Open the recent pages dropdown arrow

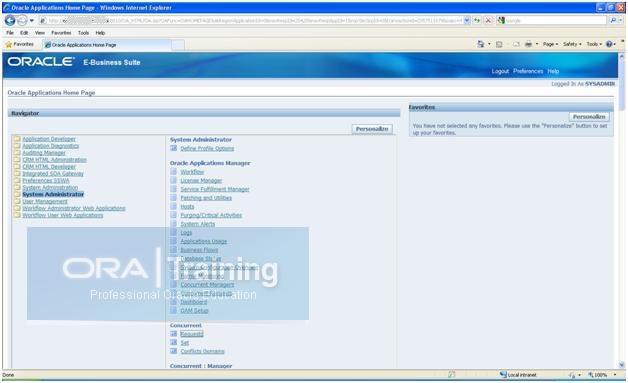point(32,20)
